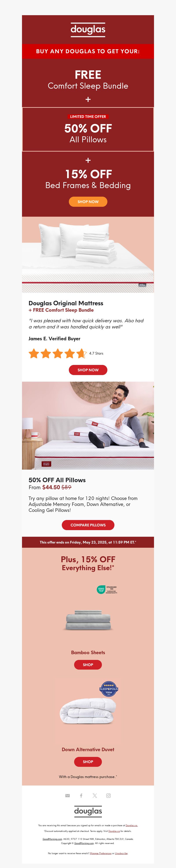Screen dimensions: 176x868
Task: Click the Sleepopolis Value badge
Action: [x=109, y=689]
